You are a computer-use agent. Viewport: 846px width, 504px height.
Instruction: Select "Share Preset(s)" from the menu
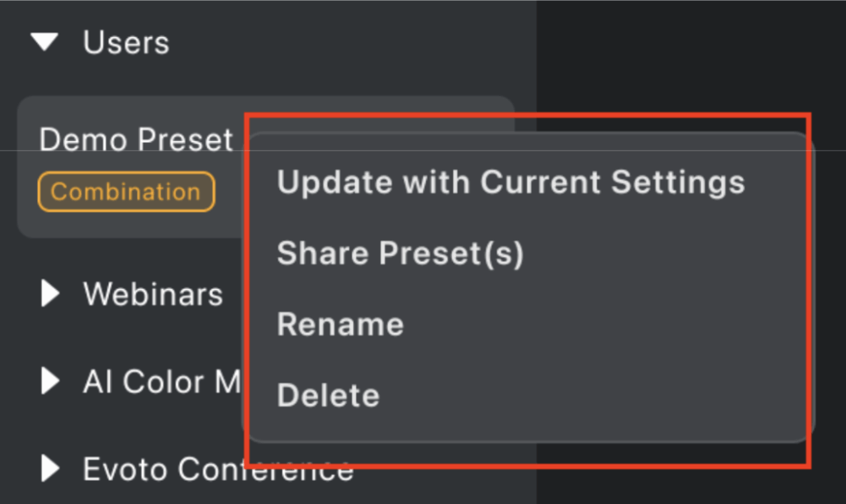(x=401, y=254)
